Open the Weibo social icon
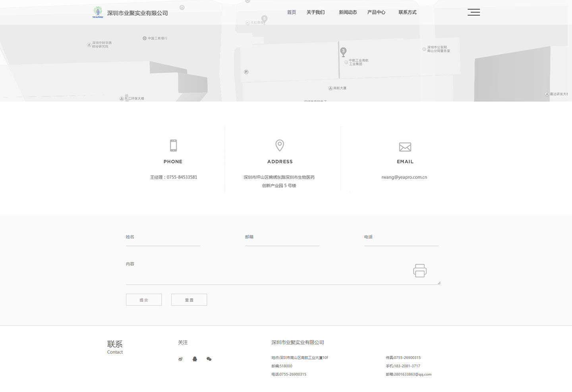This screenshot has height=392, width=572. [x=180, y=359]
